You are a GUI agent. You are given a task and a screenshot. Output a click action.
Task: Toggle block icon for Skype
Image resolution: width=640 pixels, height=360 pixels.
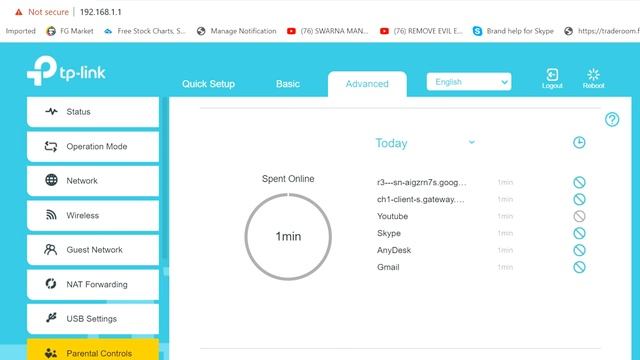click(x=579, y=233)
